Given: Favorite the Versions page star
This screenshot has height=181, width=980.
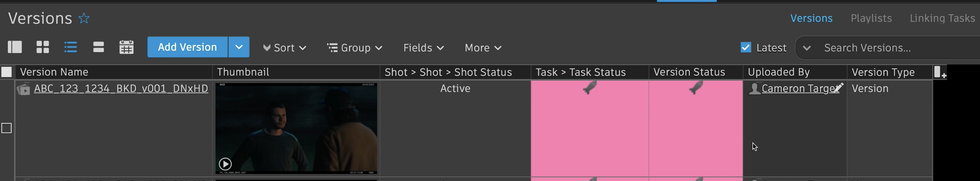Looking at the screenshot, I should pos(84,18).
